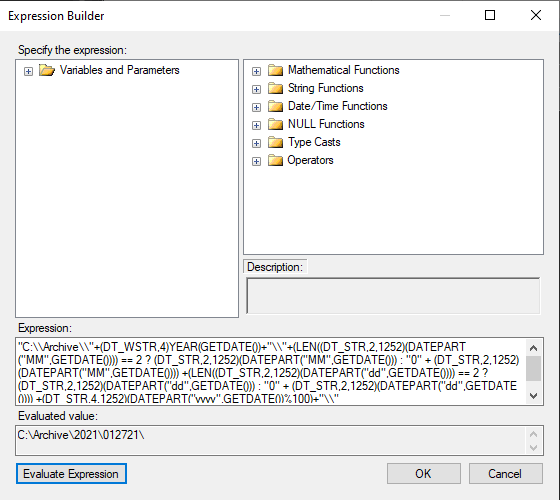Click the String Functions folder icon
560x500 pixels.
(x=275, y=88)
